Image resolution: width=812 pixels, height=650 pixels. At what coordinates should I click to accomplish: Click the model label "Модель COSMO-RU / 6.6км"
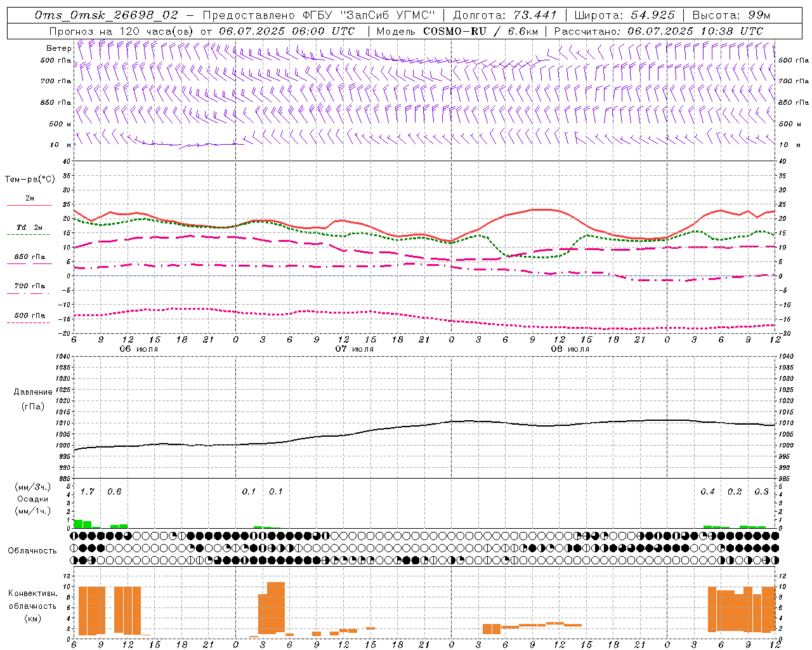(x=457, y=31)
